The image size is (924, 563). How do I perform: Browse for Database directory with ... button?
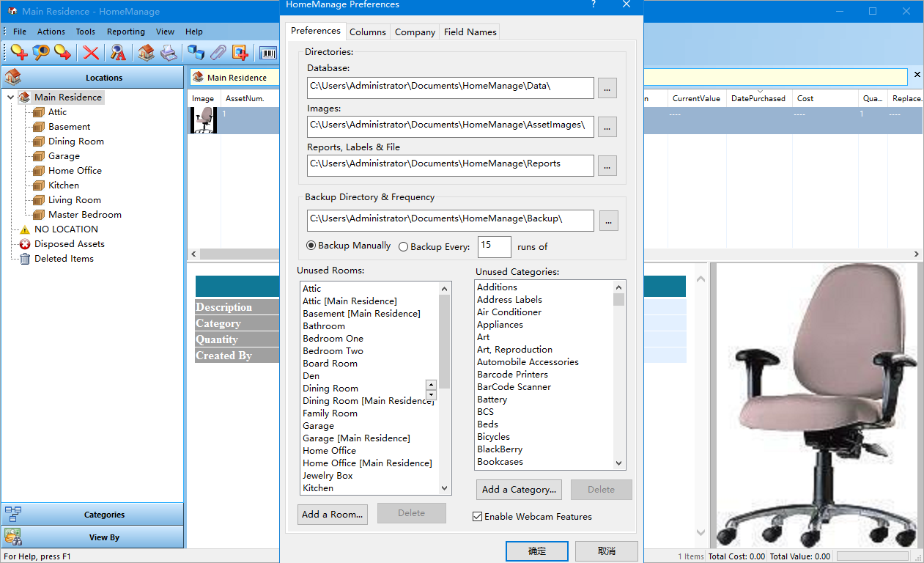tap(607, 88)
